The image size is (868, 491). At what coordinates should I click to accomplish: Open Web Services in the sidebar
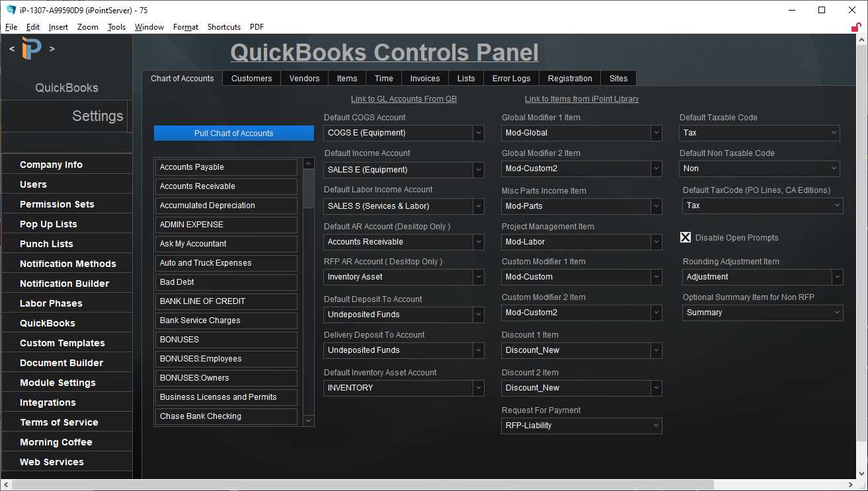click(67, 462)
